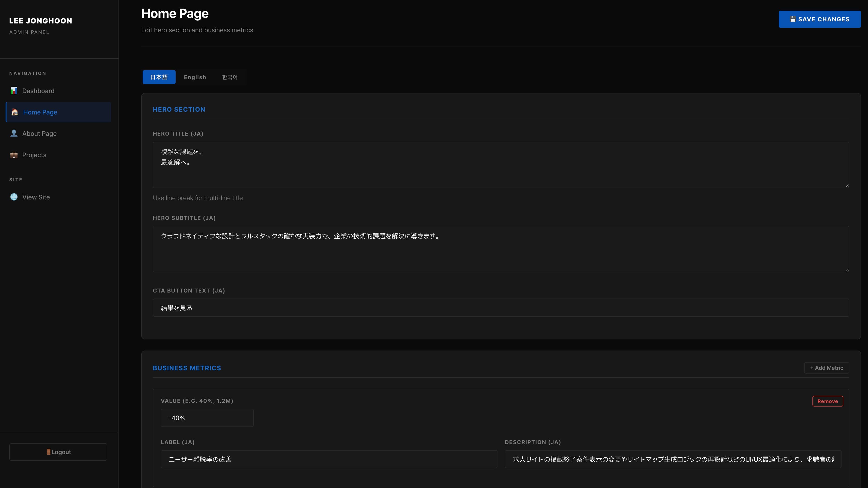Click the floppy disk save icon

pyautogui.click(x=793, y=19)
